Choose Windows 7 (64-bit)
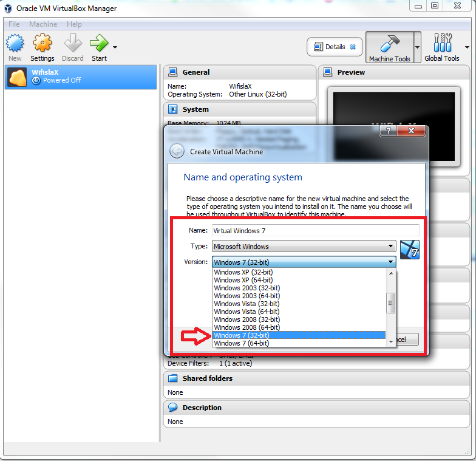Image resolution: width=476 pixels, height=461 pixels. 299,343
